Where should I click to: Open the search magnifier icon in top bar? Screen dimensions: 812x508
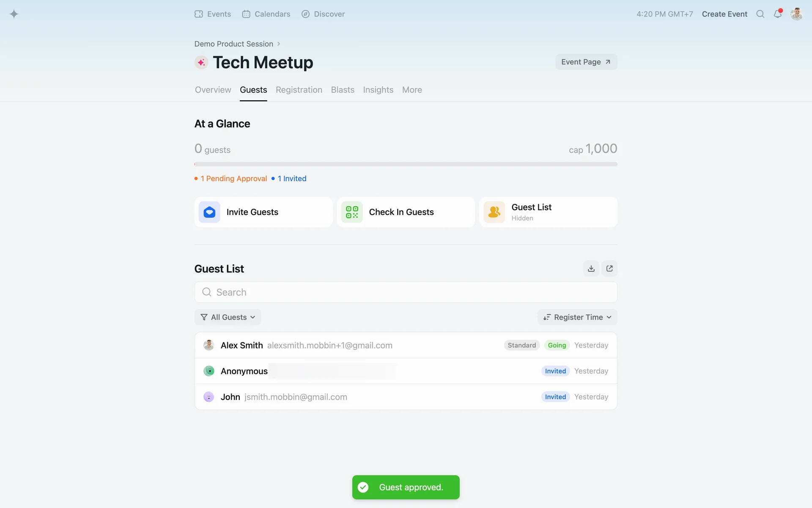pos(760,14)
